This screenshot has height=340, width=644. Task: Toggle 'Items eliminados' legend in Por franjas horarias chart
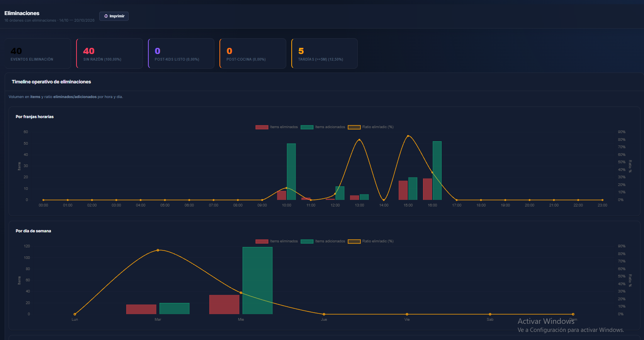pyautogui.click(x=277, y=127)
